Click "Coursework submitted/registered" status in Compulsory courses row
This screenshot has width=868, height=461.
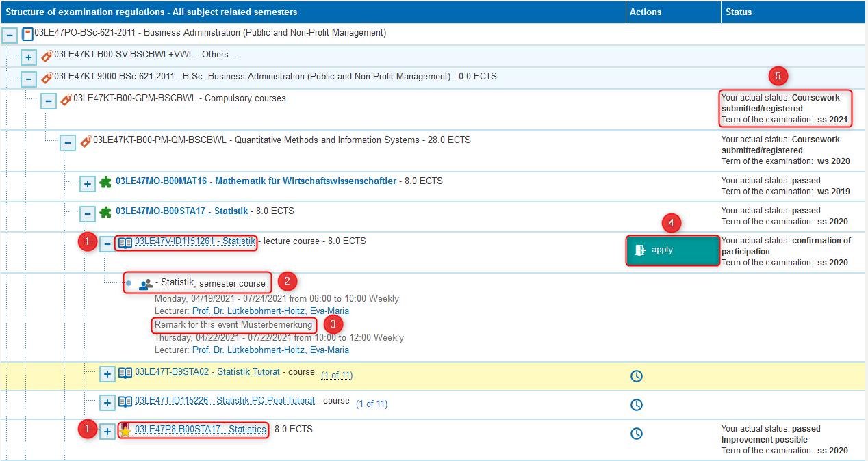[780, 103]
